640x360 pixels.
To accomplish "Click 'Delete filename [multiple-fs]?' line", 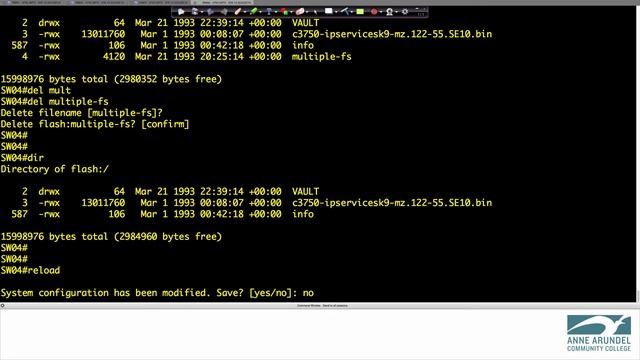I will (x=81, y=113).
